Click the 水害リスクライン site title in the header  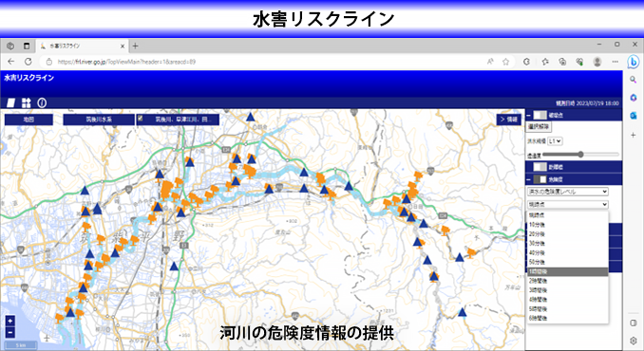[x=28, y=78]
